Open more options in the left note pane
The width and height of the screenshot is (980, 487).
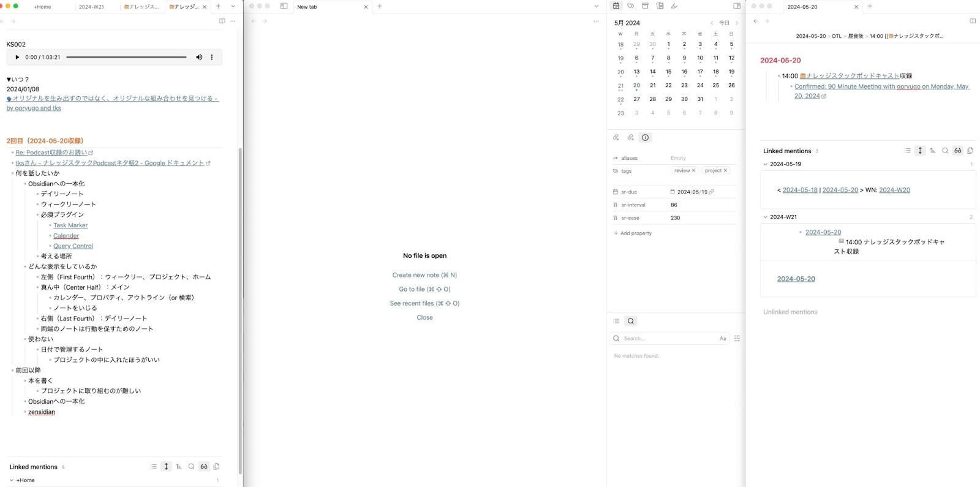(x=233, y=21)
